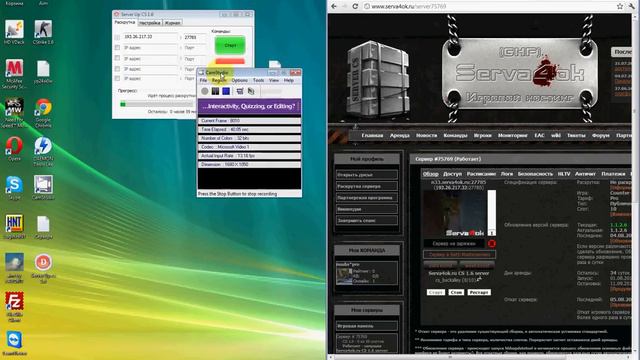Click the 193.26.217.33 IP address field in Server Up

click(x=151, y=37)
